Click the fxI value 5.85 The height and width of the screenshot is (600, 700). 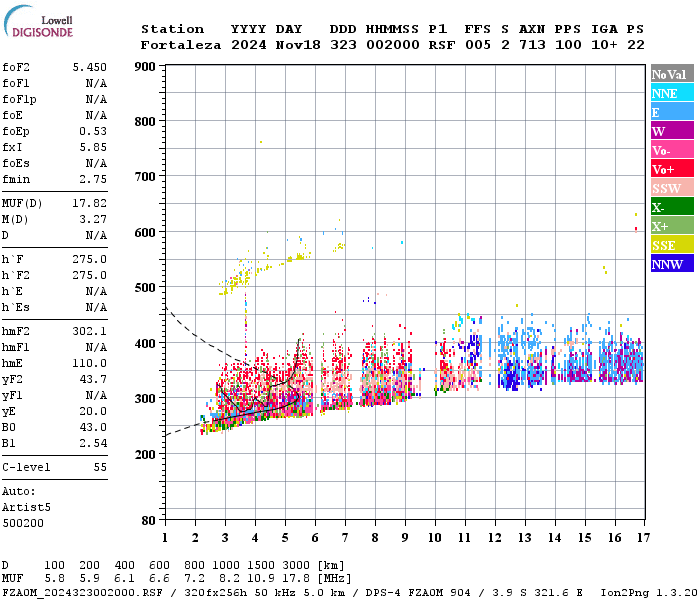click(93, 147)
